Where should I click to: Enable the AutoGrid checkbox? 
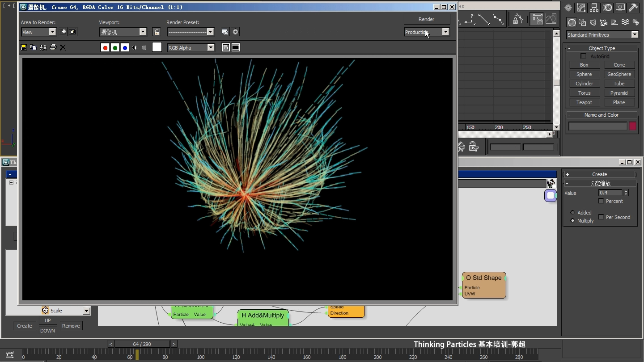pos(583,56)
